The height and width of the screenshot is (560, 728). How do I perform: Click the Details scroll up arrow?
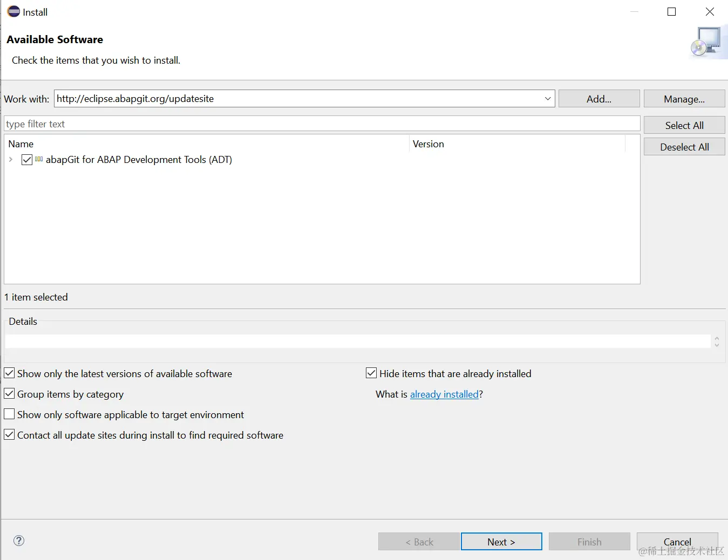click(717, 338)
